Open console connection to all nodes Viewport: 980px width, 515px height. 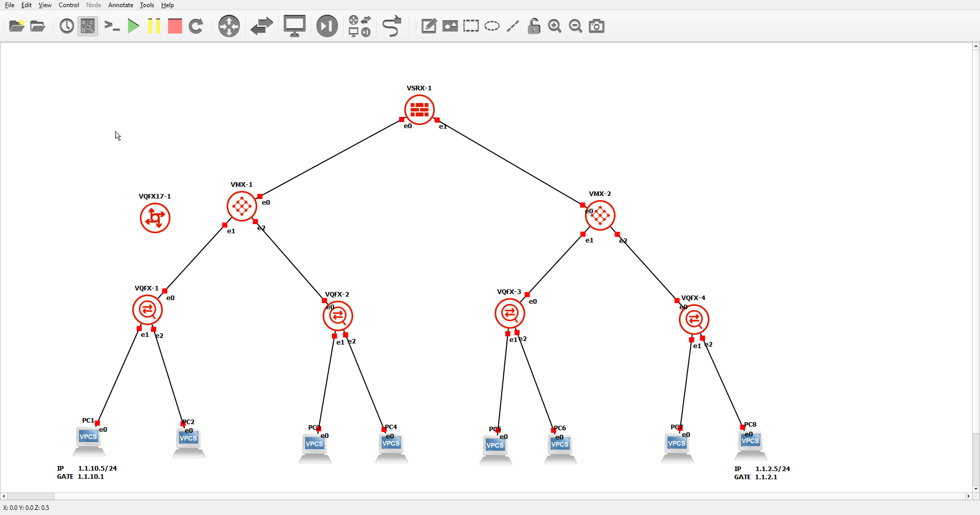[112, 26]
